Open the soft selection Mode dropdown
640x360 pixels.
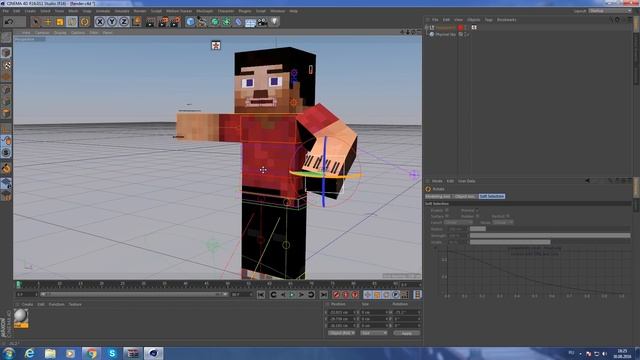coord(503,222)
